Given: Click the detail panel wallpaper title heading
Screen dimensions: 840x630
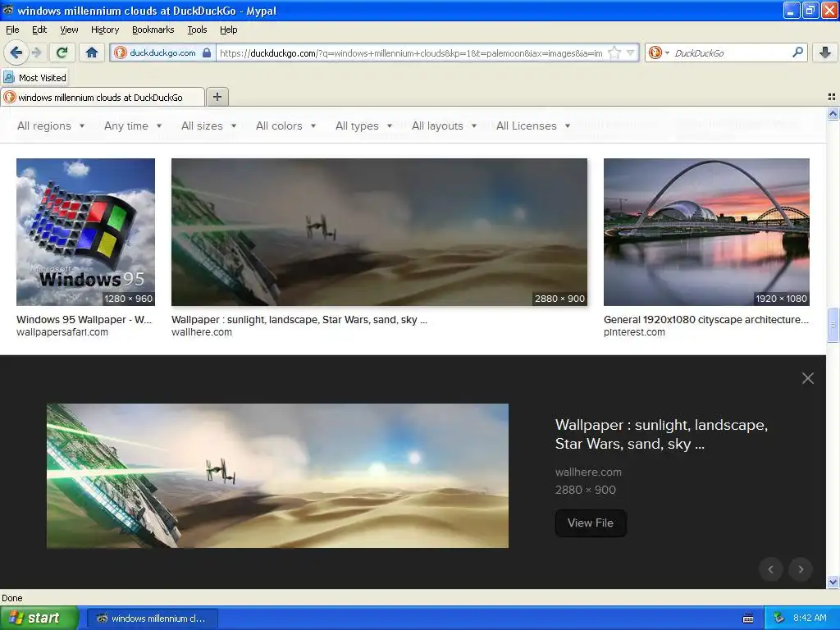Looking at the screenshot, I should pos(662,435).
